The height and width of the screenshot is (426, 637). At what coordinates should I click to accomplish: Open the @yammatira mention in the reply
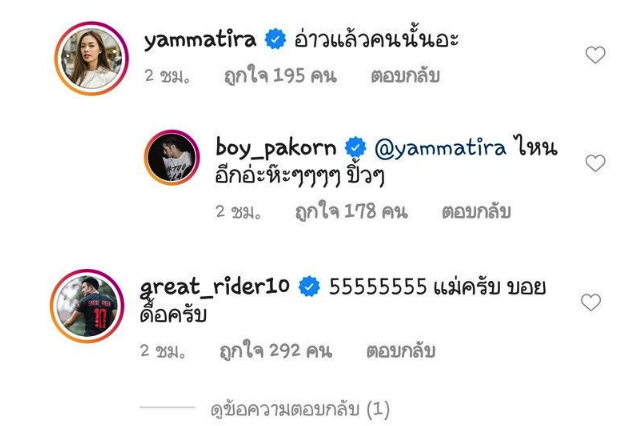click(440, 148)
